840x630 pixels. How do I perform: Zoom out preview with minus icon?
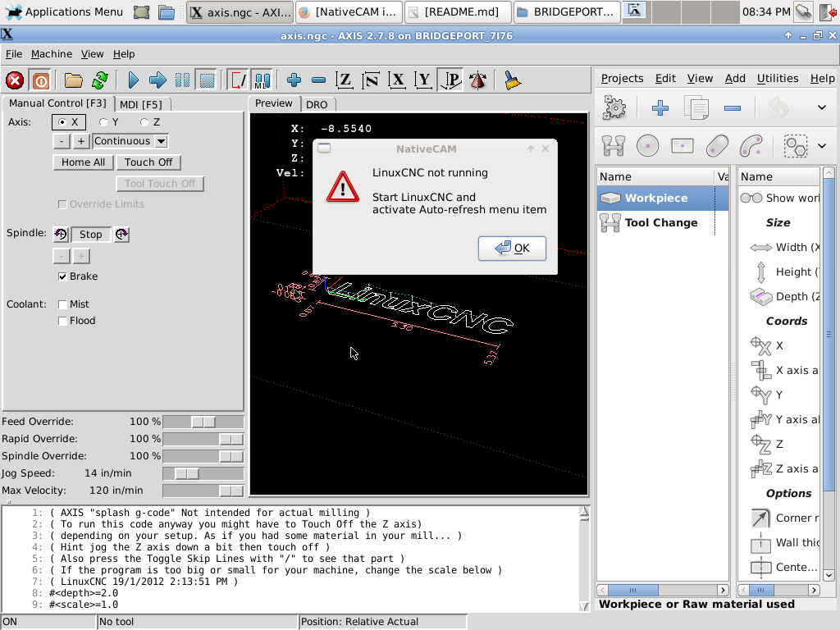click(x=318, y=80)
